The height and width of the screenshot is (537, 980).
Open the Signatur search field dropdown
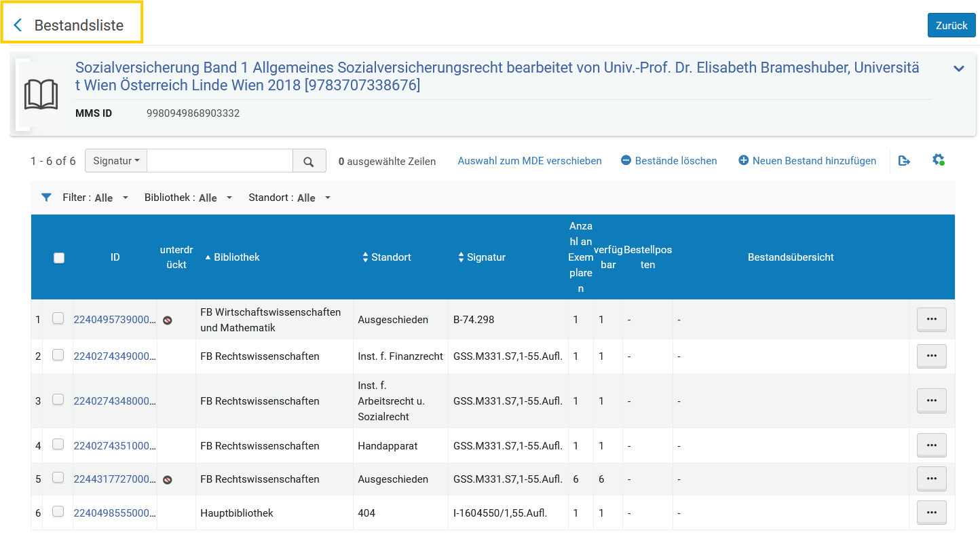point(116,161)
